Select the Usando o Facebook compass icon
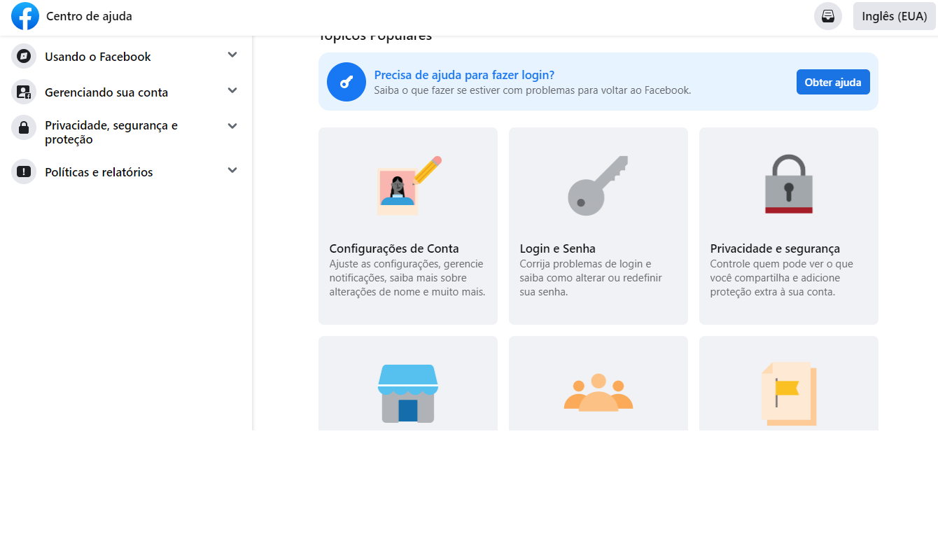Screen dimensions: 938x560 [x=25, y=56]
